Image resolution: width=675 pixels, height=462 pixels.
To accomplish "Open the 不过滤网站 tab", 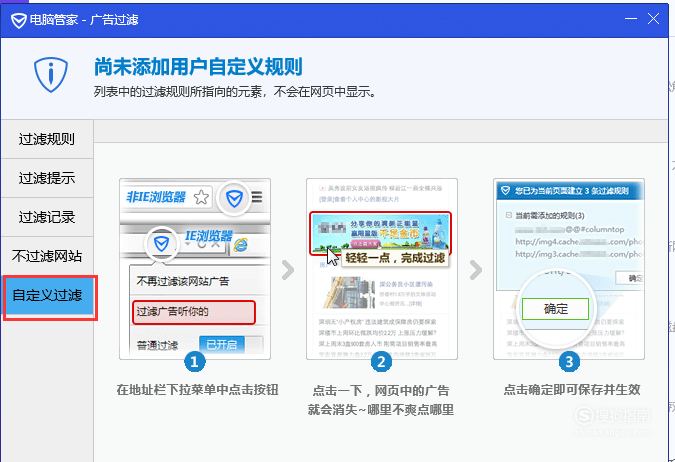I will coord(47,256).
